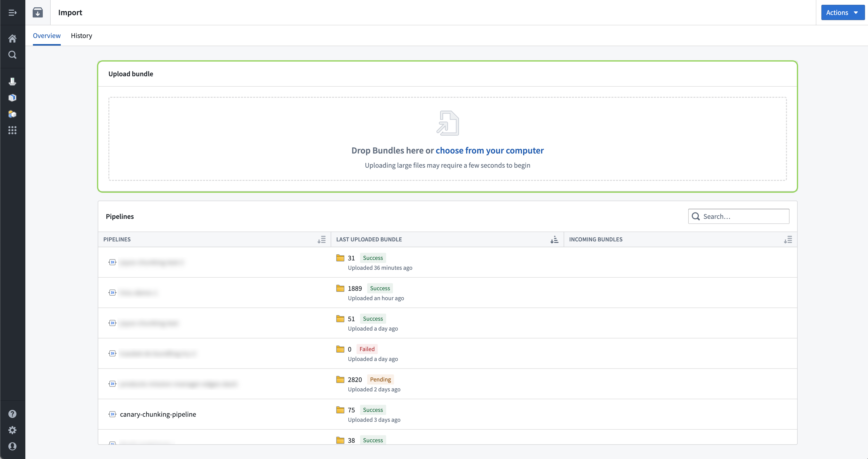Open the sidebar search icon

(x=12, y=55)
